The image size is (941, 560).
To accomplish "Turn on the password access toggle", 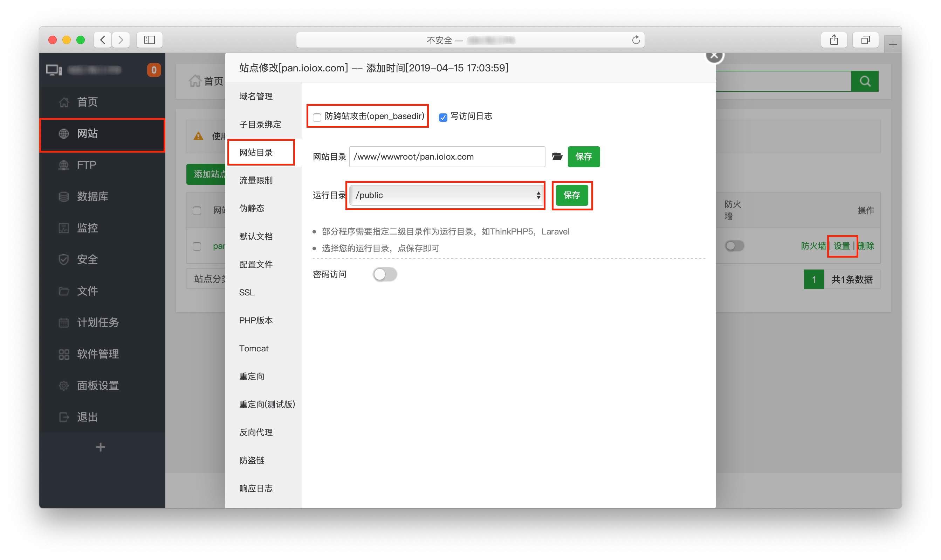I will tap(385, 274).
